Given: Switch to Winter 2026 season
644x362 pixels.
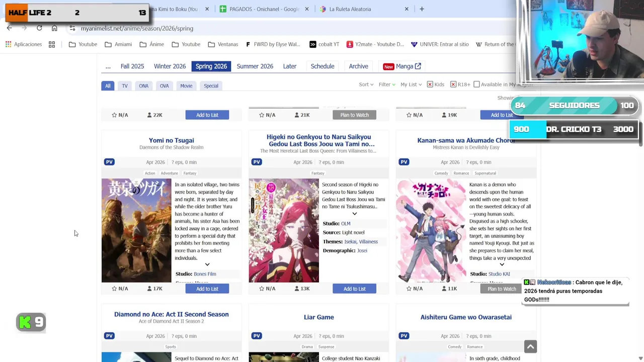Looking at the screenshot, I should click(170, 66).
